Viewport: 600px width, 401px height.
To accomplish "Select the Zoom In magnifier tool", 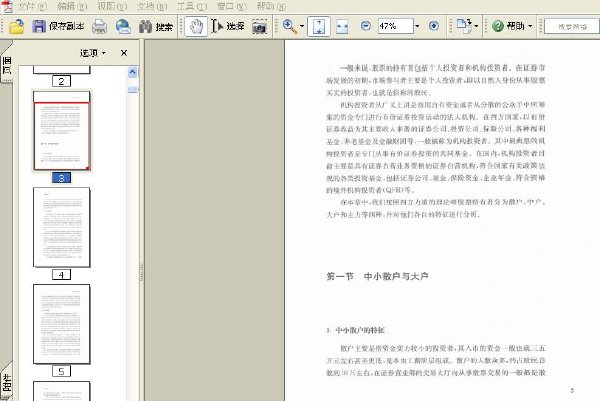I will point(290,26).
